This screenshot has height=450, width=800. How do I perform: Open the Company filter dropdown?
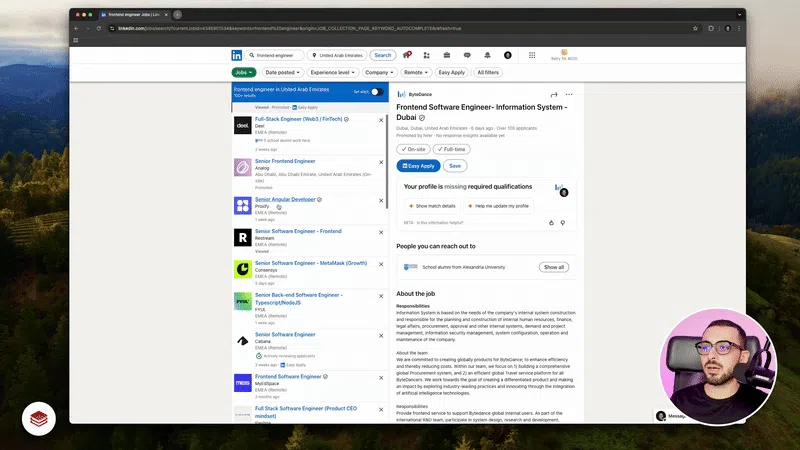378,73
